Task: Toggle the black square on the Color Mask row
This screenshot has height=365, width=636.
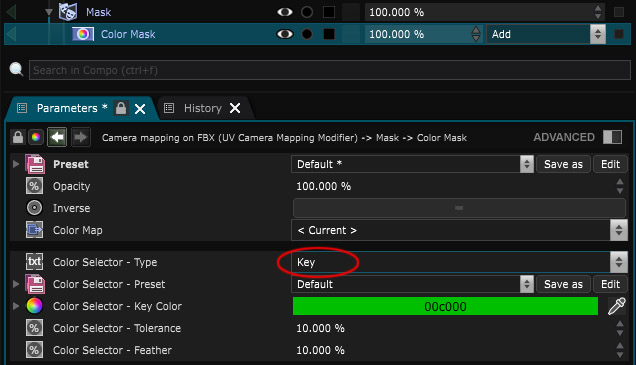Action: [329, 34]
